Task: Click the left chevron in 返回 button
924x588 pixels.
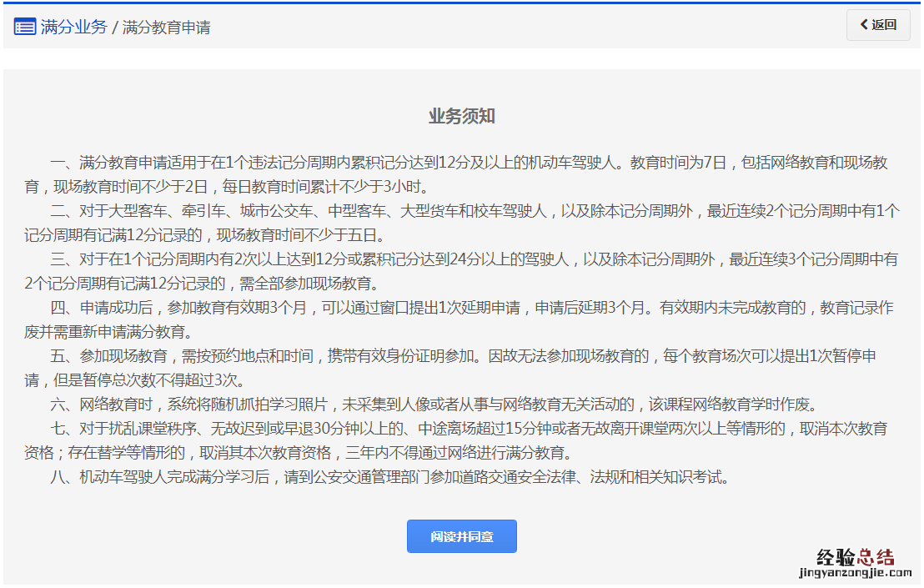Action: [864, 25]
